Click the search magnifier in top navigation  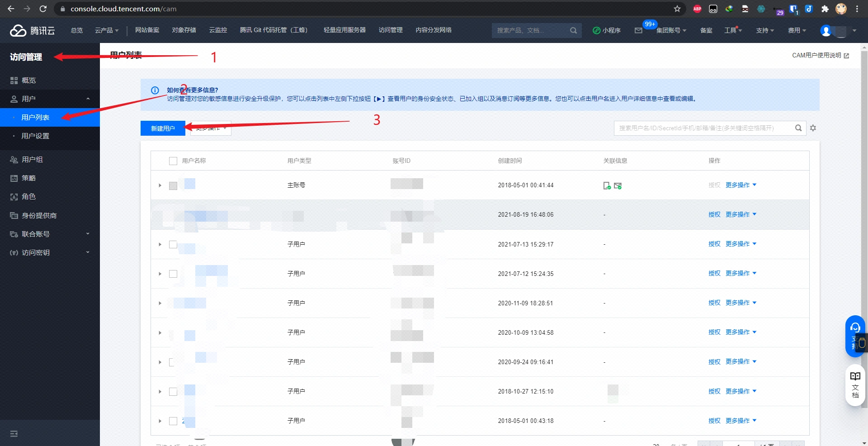coord(573,30)
